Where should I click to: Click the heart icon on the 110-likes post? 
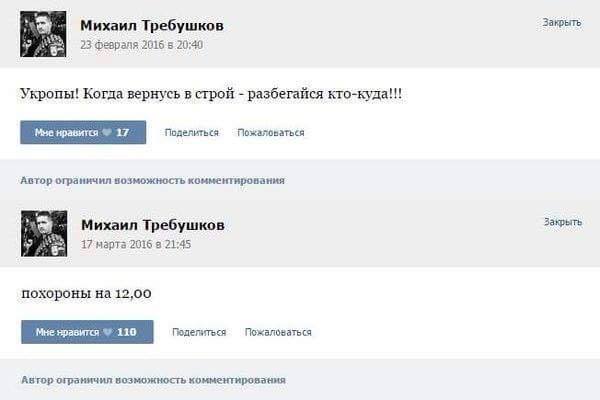pos(107,332)
